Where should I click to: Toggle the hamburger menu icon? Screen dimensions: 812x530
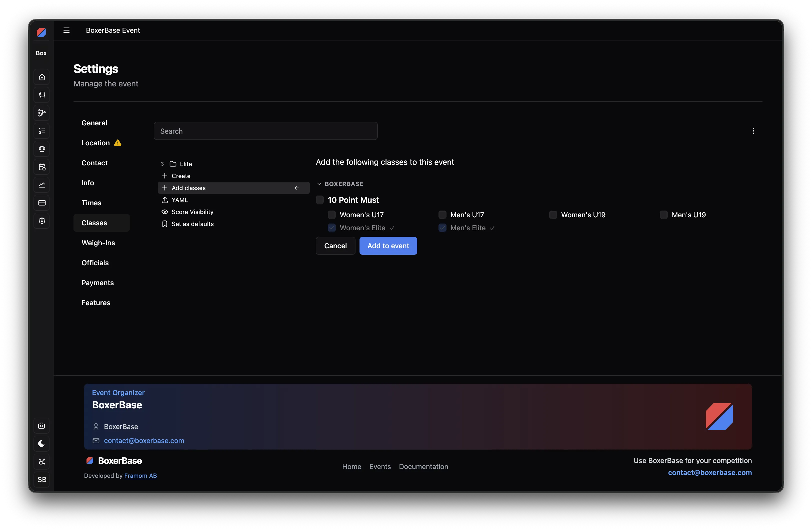tap(66, 30)
